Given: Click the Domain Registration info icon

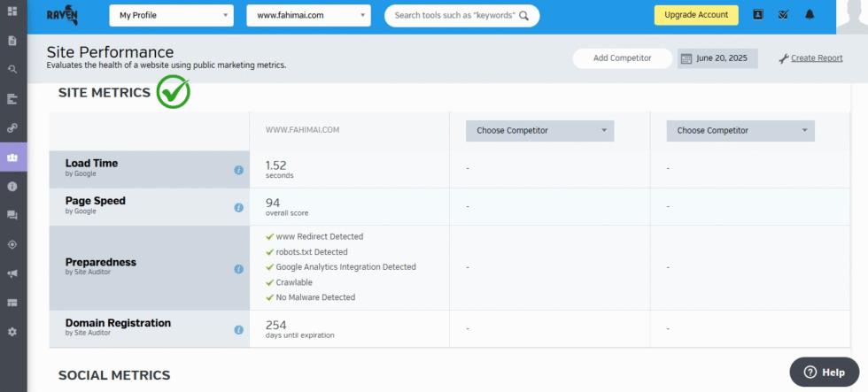Looking at the screenshot, I should click(238, 330).
